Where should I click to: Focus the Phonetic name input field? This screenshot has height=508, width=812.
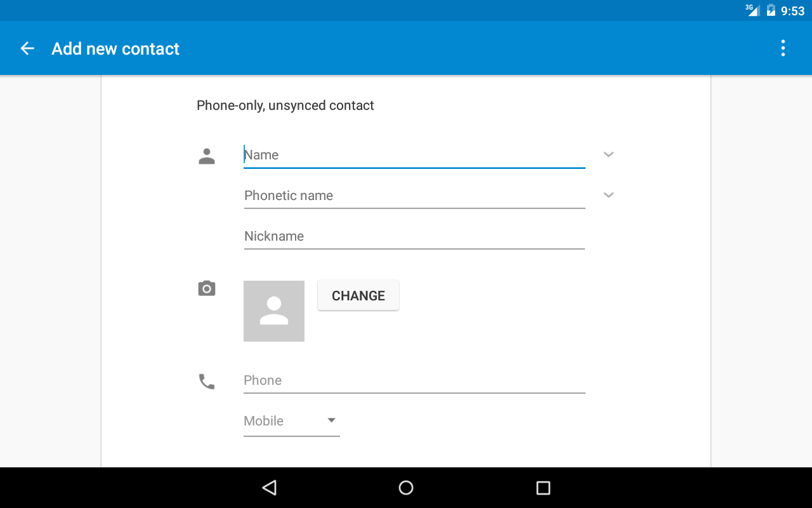pos(414,196)
